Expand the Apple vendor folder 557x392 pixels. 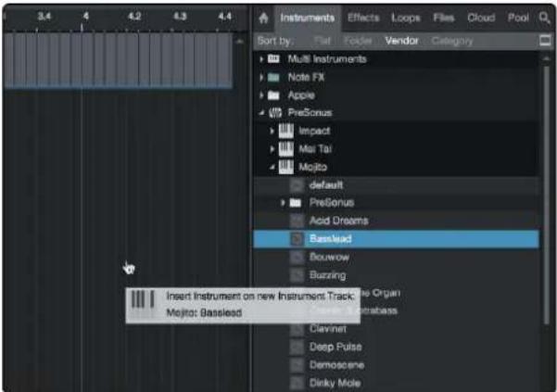[261, 95]
